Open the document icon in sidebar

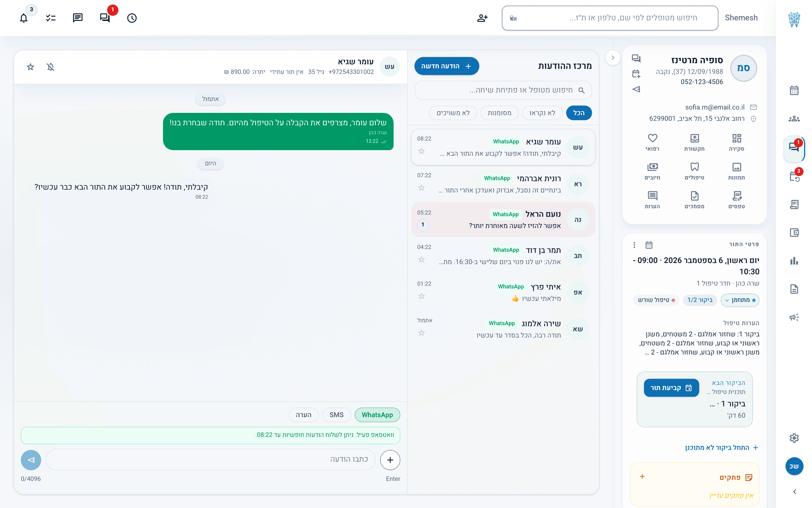pos(794,289)
